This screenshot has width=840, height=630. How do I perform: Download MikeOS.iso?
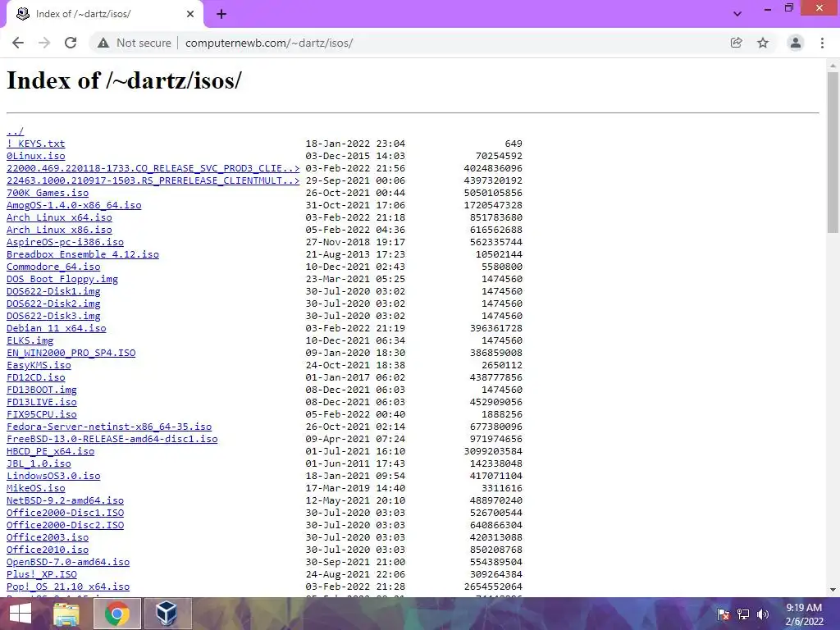coord(35,489)
